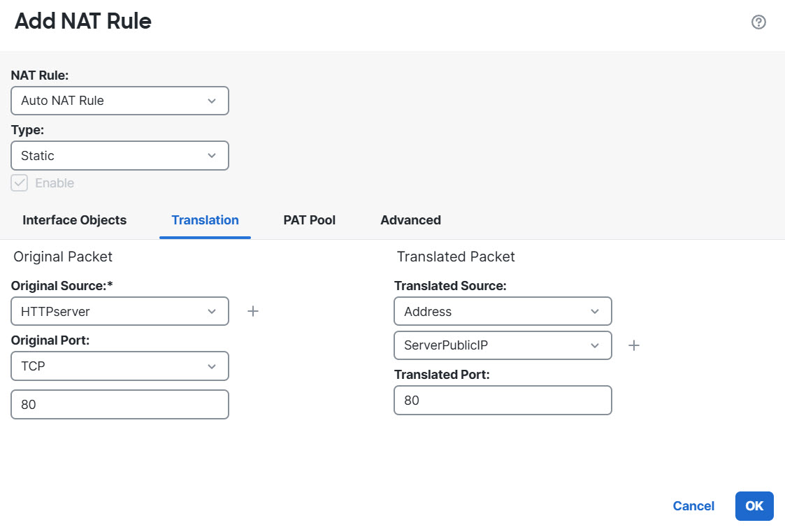This screenshot has height=532, width=785.
Task: Click the Original Port number field
Action: tap(120, 405)
